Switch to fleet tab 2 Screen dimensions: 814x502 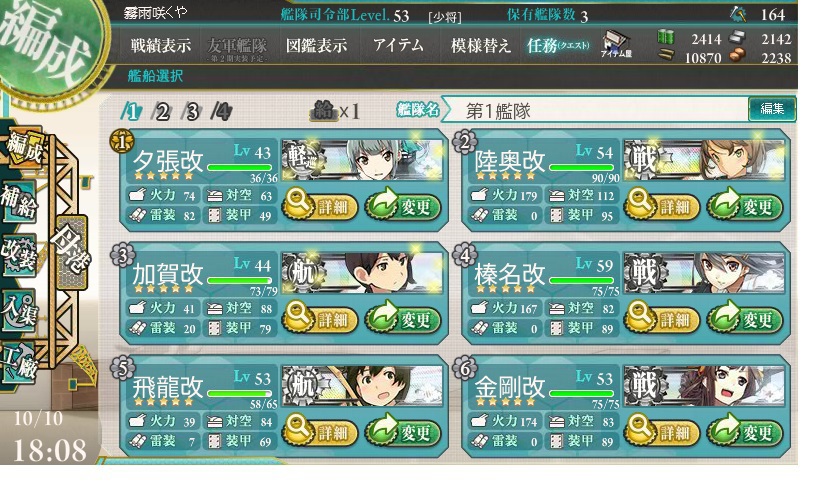coord(161,111)
